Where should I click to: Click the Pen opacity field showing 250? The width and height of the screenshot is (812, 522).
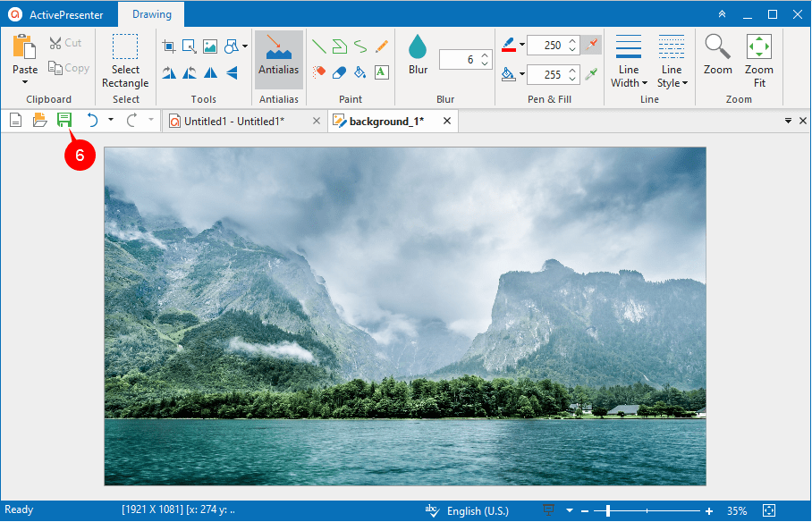(x=546, y=45)
